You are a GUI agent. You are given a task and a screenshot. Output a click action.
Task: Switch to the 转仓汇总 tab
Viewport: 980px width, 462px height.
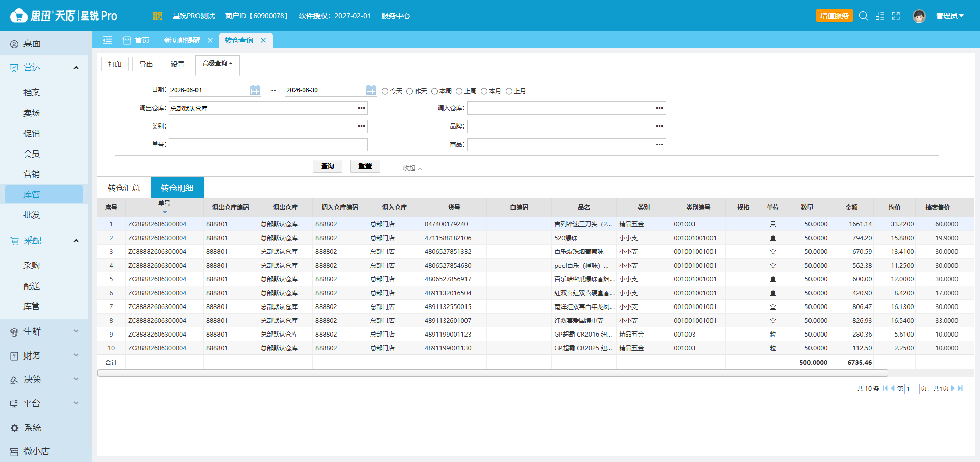pos(124,188)
